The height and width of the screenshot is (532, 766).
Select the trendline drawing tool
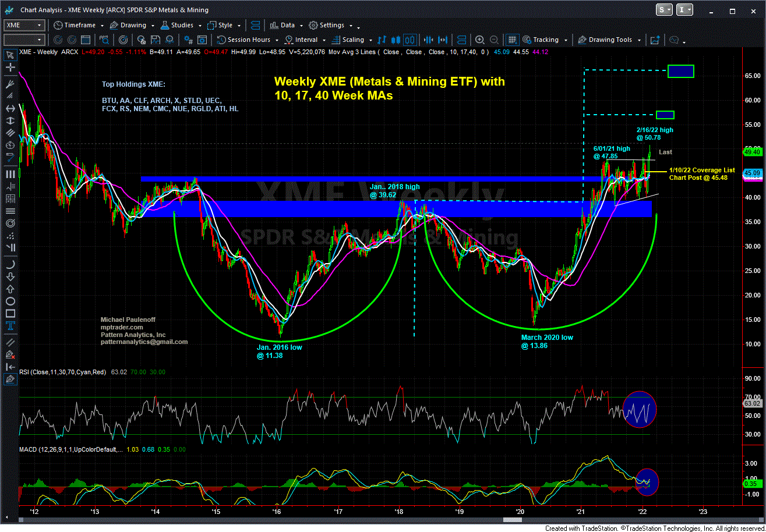[10, 157]
